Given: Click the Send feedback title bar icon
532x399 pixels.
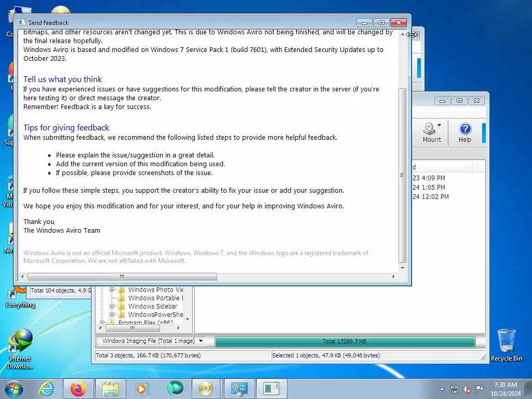Looking at the screenshot, I should click(x=22, y=22).
